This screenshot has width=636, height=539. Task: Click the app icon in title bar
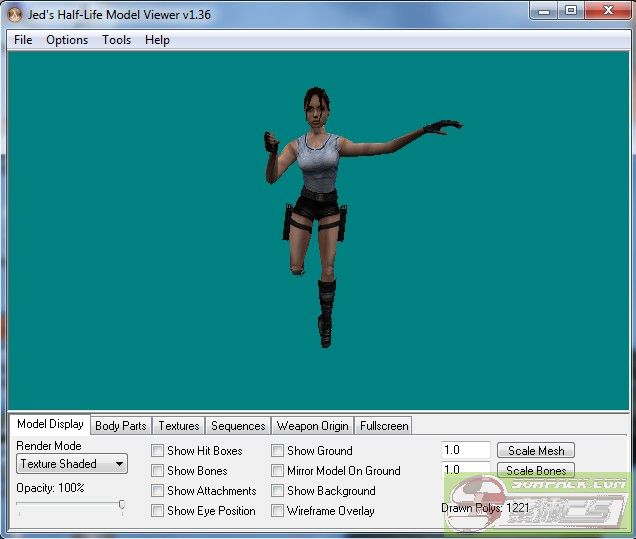coord(14,12)
